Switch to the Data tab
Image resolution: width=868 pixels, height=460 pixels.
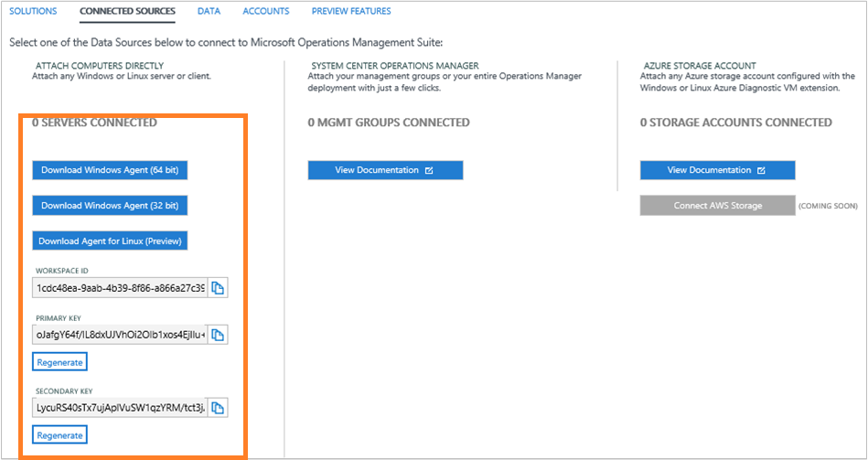[x=209, y=12]
